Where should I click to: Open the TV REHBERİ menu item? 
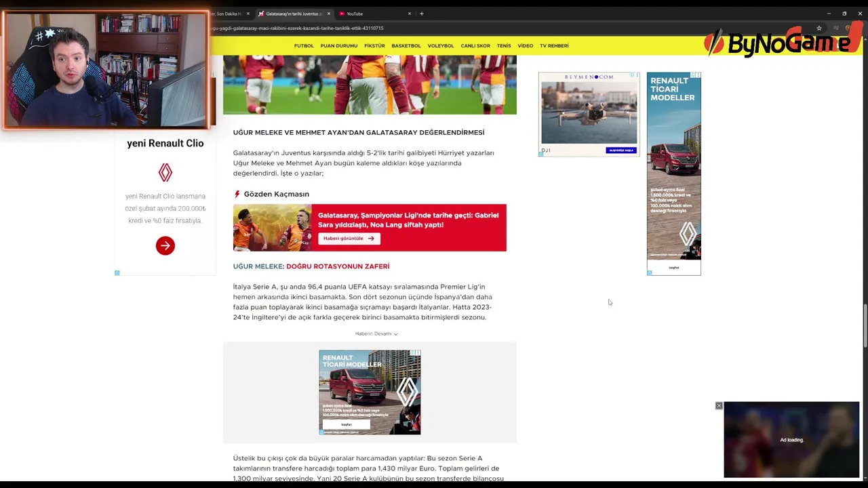coord(554,46)
